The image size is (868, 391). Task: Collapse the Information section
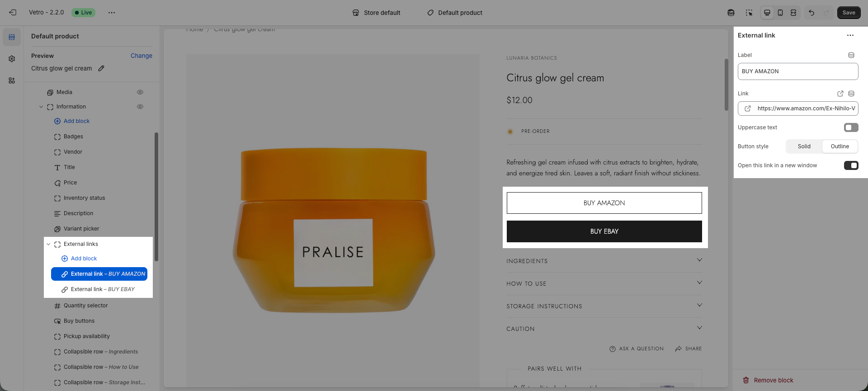[x=41, y=107]
